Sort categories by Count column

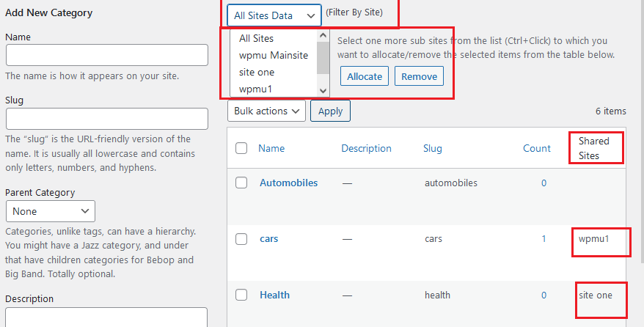click(x=536, y=148)
